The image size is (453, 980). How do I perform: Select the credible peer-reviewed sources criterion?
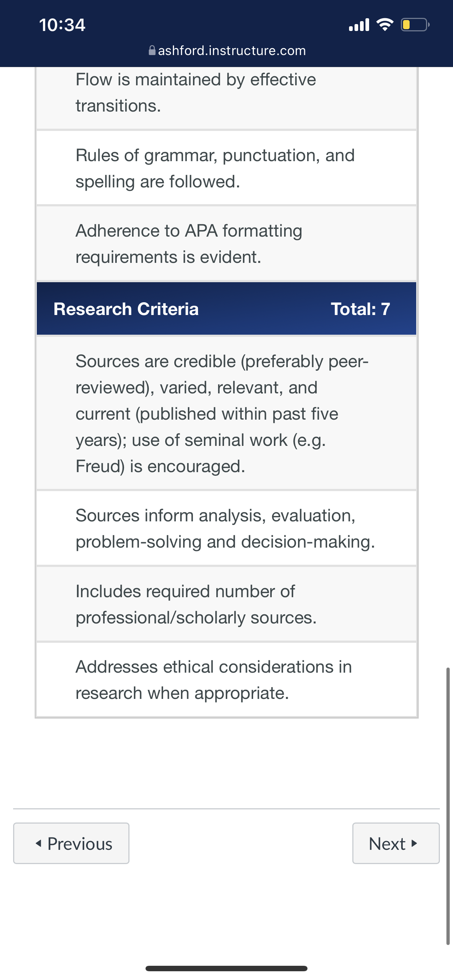tap(226, 413)
